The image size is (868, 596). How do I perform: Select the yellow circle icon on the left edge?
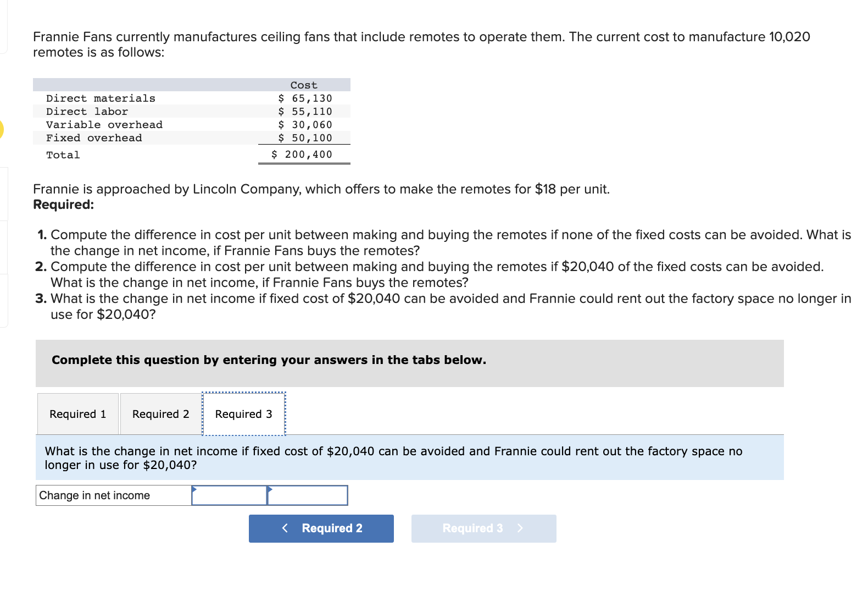click(x=2, y=130)
